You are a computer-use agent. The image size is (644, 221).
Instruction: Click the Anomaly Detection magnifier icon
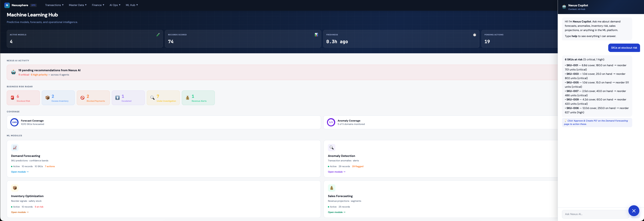tap(331, 148)
